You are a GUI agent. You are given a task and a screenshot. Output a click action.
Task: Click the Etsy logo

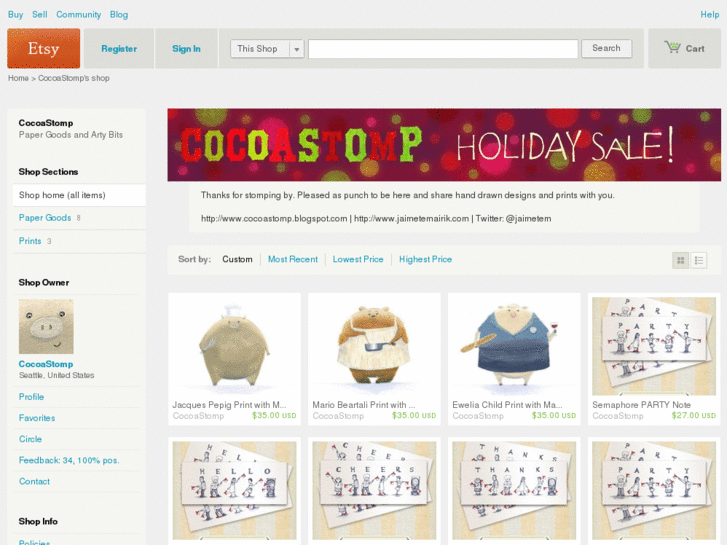point(44,48)
